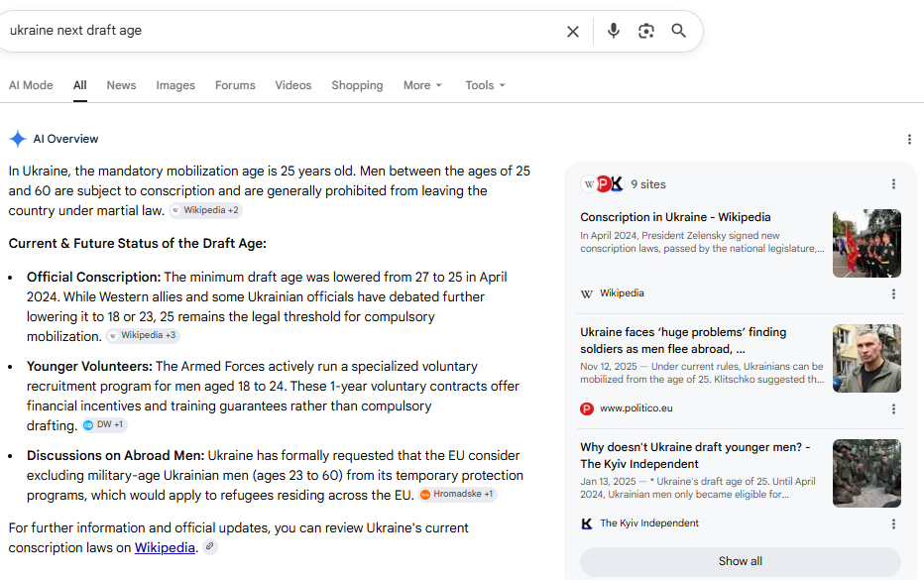Switch to the Videos tab
The width and height of the screenshot is (924, 580).
292,85
